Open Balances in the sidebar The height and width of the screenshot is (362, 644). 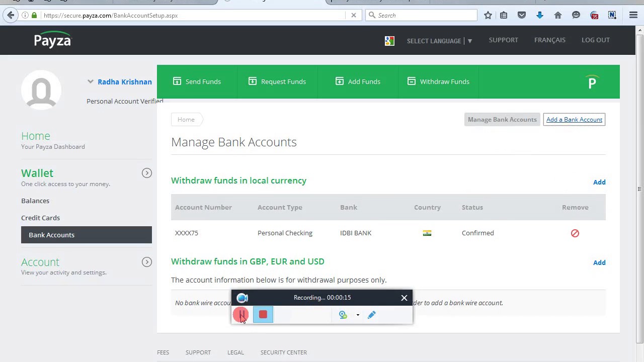tap(35, 201)
